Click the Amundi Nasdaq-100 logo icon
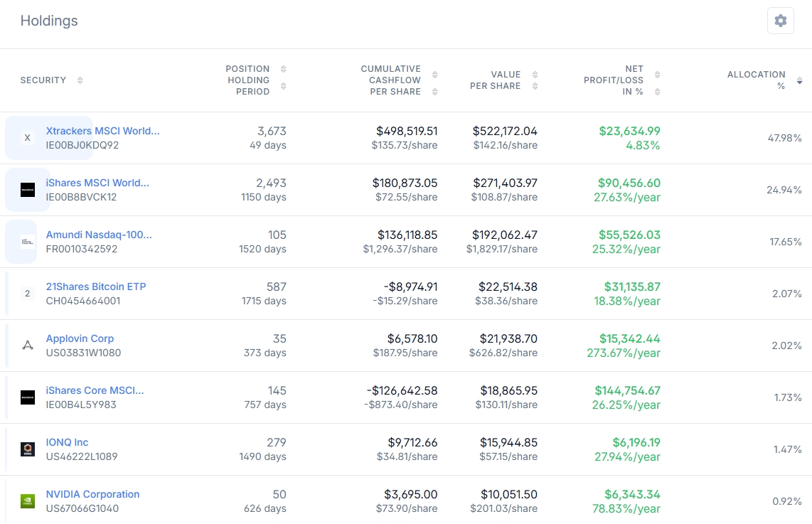This screenshot has height=524, width=812. click(28, 242)
